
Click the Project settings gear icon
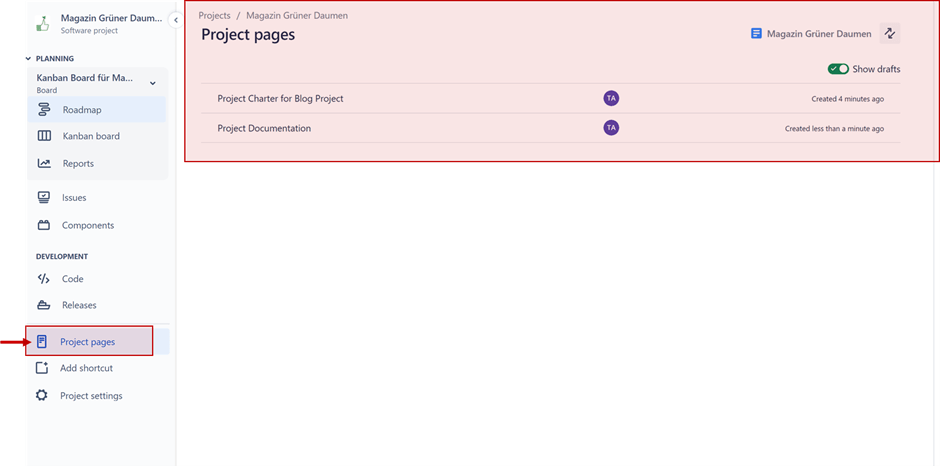(x=42, y=395)
